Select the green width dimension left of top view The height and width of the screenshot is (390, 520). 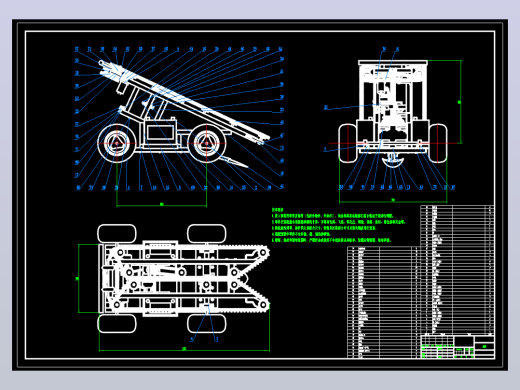tap(78, 278)
